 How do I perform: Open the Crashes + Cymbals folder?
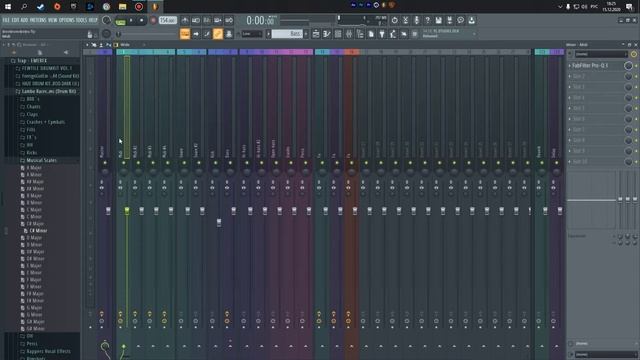coord(45,122)
